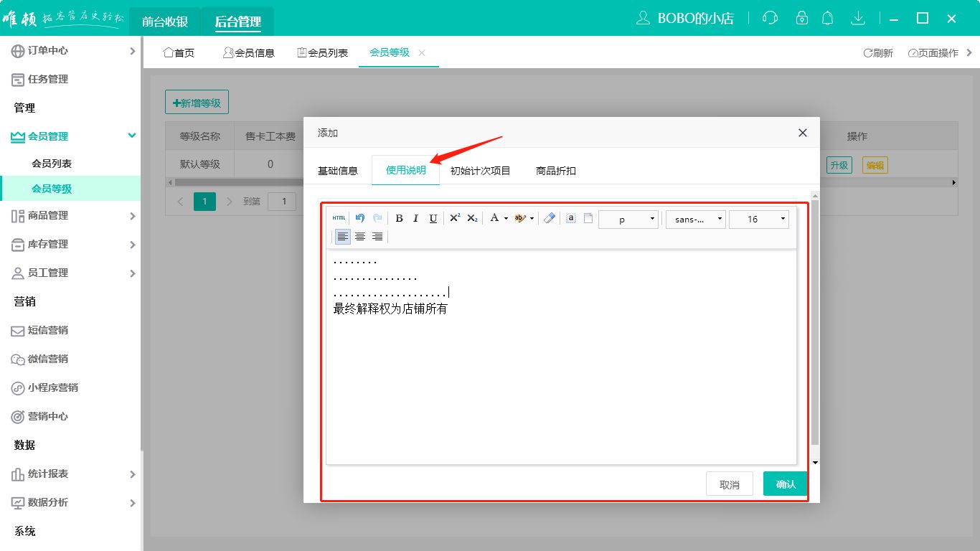Click 编辑 button for 默认等级
The width and height of the screenshot is (980, 551).
point(875,165)
